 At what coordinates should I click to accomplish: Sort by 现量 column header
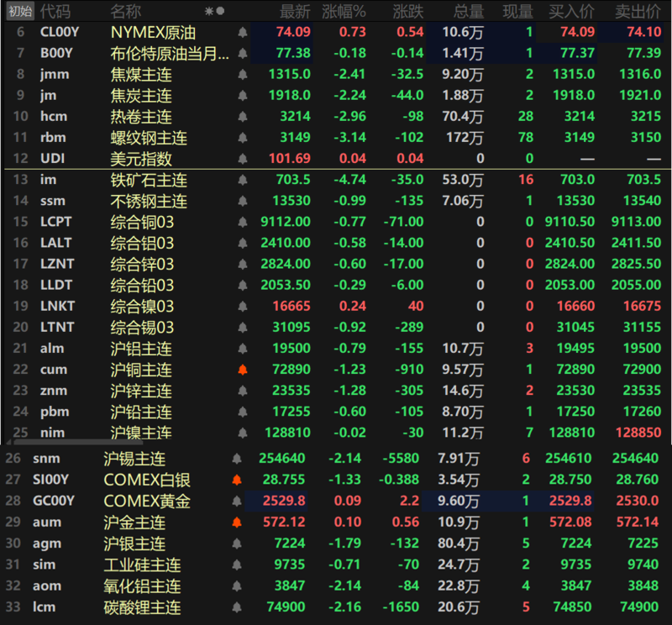(x=517, y=12)
